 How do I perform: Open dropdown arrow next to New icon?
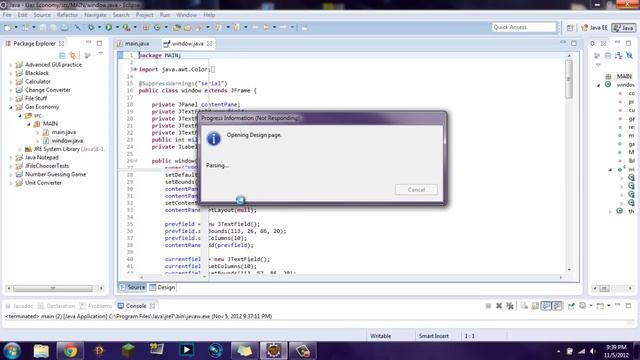click(x=16, y=27)
